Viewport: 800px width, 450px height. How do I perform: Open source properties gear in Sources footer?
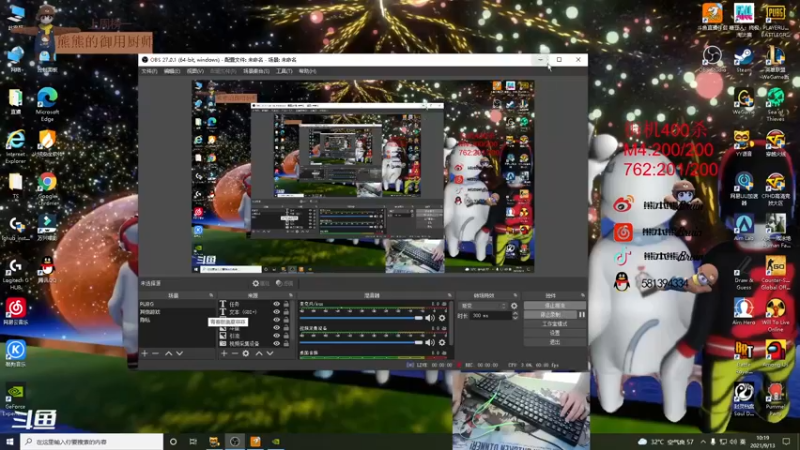246,353
